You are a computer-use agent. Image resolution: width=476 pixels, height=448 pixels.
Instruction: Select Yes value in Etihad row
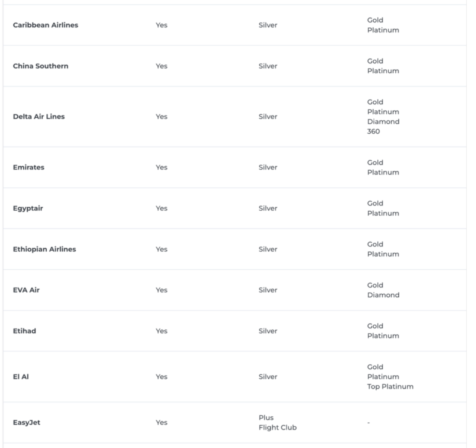coord(161,331)
